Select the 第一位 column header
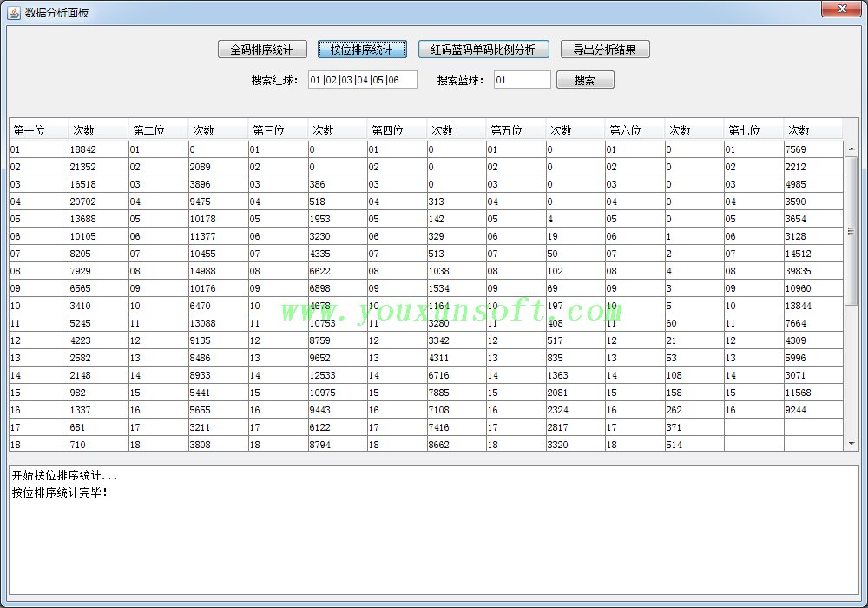Image resolution: width=868 pixels, height=608 pixels. (39, 130)
